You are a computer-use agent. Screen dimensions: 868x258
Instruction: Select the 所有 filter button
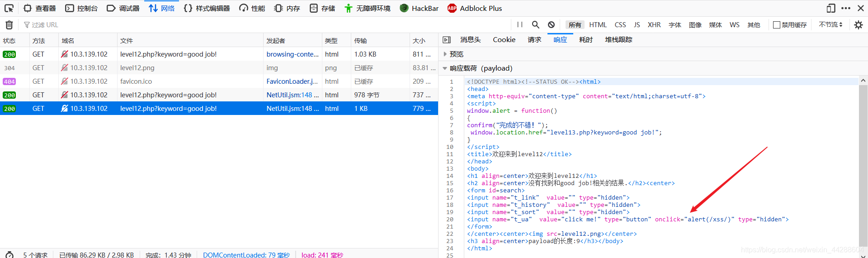tap(575, 25)
